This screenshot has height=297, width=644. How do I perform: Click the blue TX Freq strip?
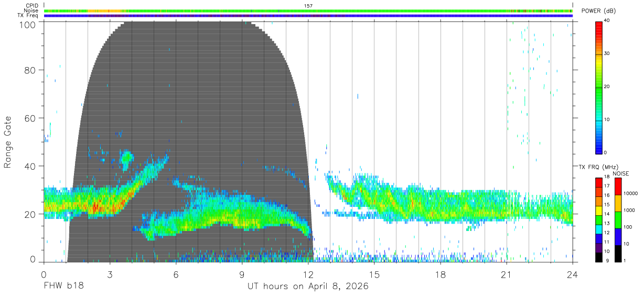308,16
